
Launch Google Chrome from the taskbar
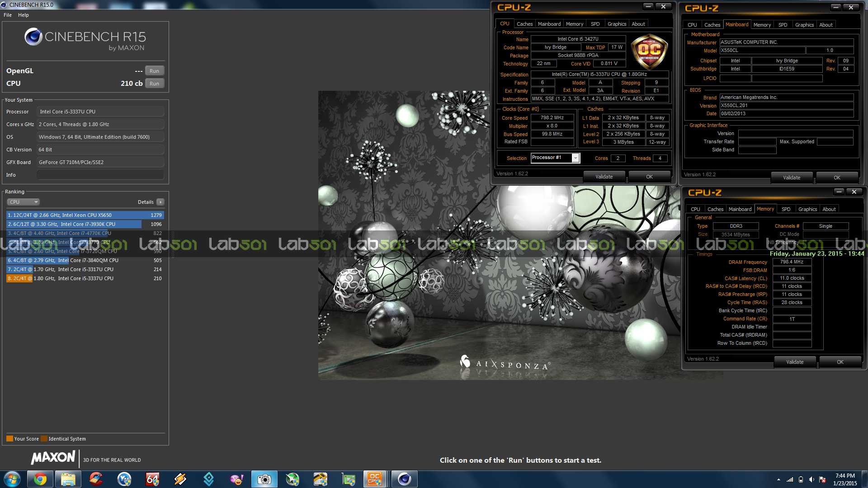coord(40,479)
